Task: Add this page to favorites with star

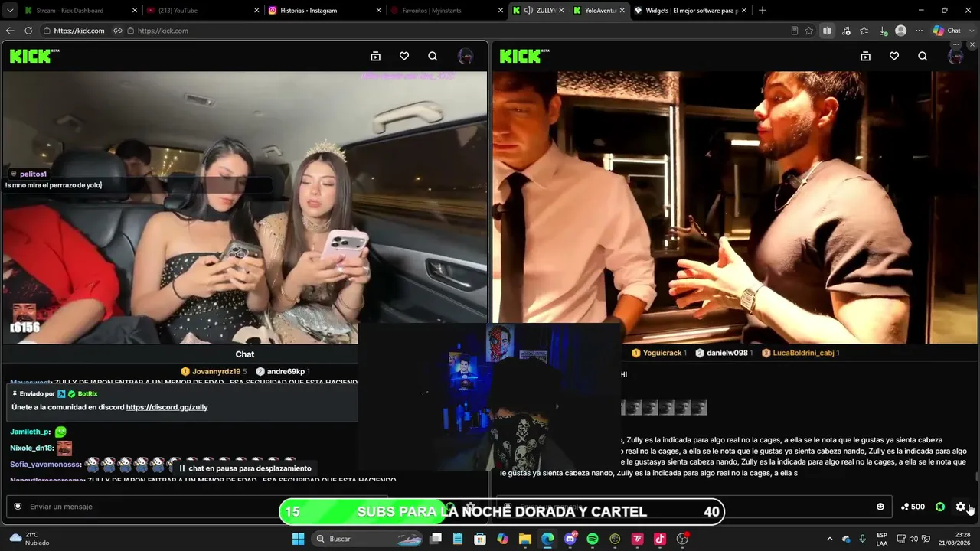Action: click(808, 31)
